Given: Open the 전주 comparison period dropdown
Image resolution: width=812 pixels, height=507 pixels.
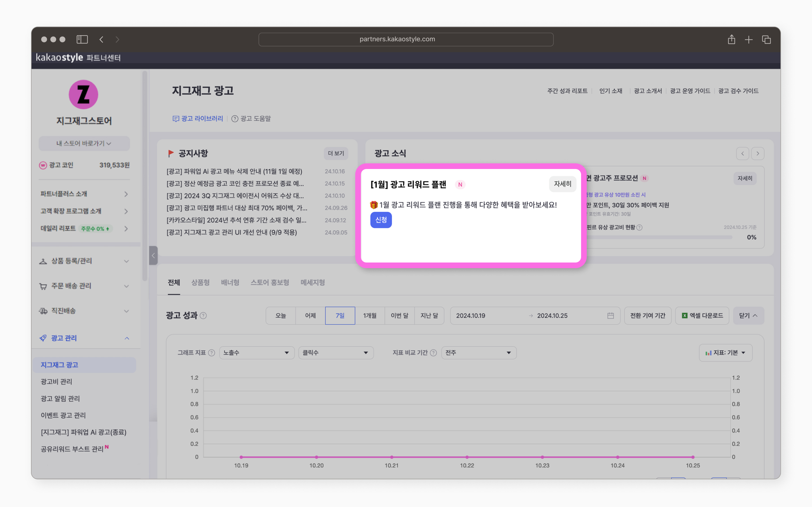Looking at the screenshot, I should pyautogui.click(x=478, y=353).
